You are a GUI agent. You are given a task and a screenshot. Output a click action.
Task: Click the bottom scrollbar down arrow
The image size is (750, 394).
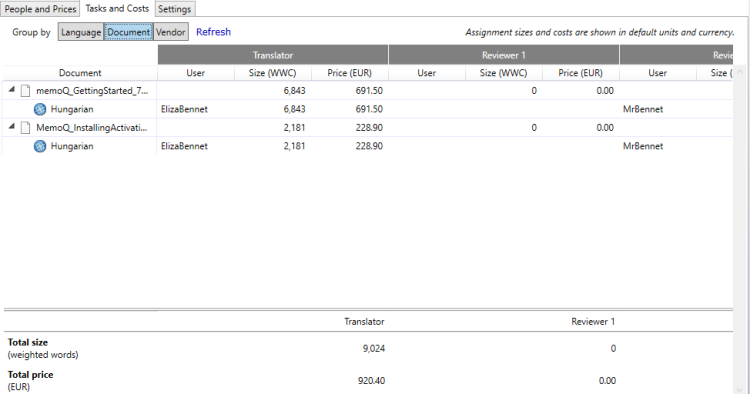(740, 389)
